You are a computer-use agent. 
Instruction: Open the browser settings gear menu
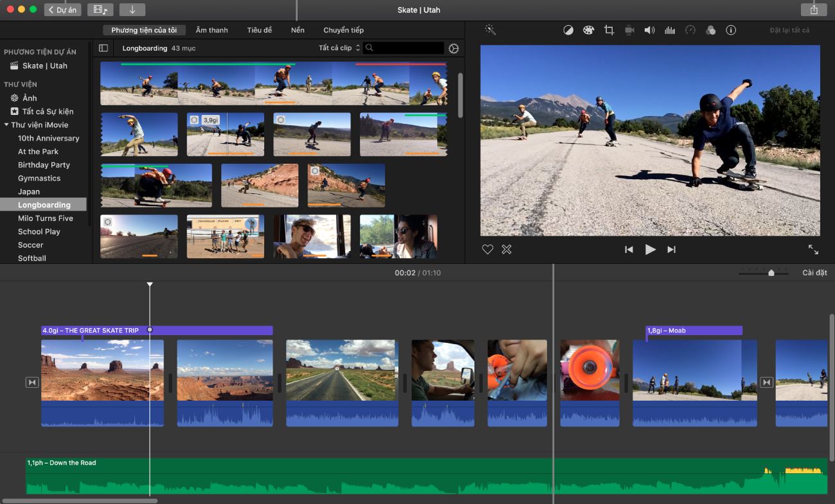(x=453, y=48)
